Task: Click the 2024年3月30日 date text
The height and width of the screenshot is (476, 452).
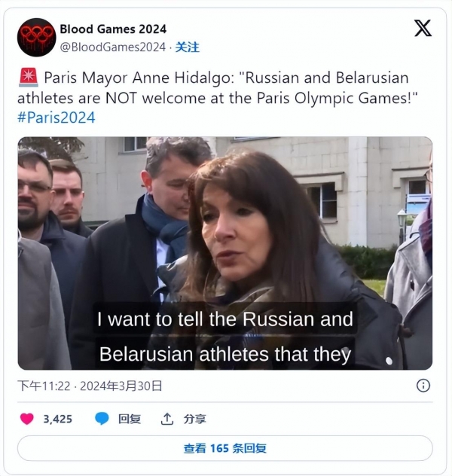Action: 121,386
